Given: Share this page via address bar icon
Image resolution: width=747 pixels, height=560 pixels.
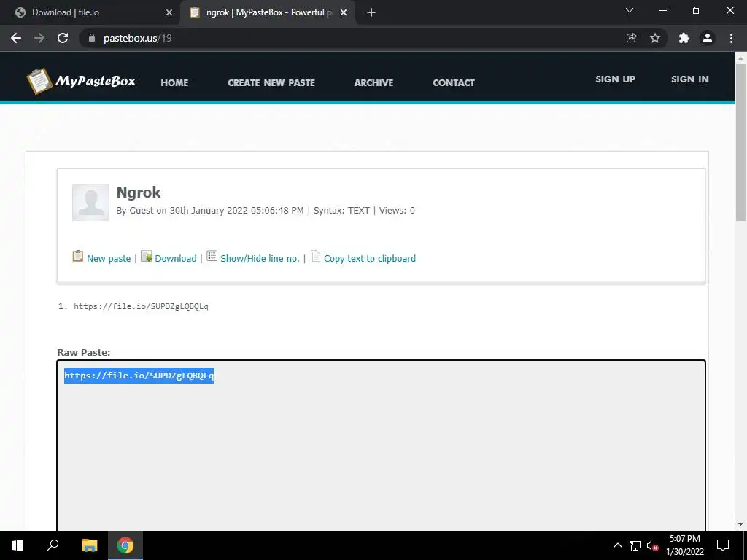Looking at the screenshot, I should [631, 38].
